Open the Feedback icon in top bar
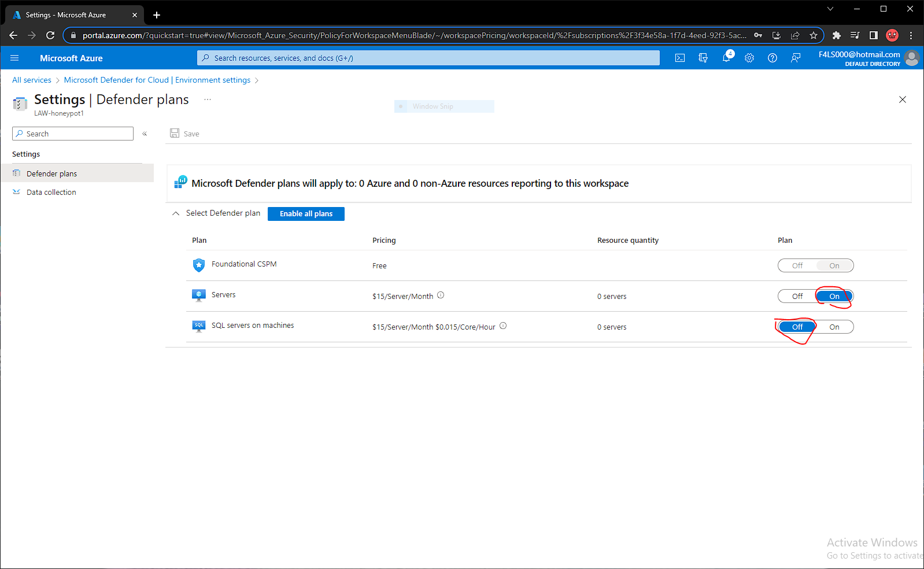Image resolution: width=924 pixels, height=569 pixels. pyautogui.click(x=796, y=58)
